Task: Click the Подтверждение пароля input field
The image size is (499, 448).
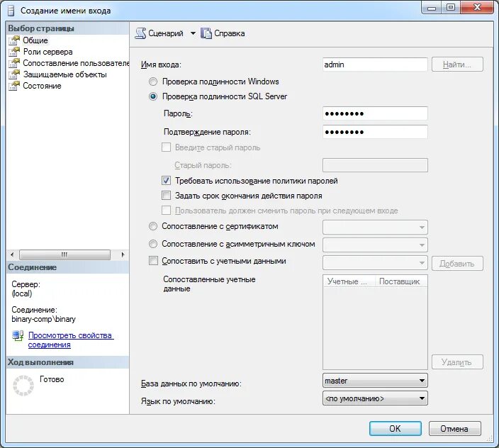Action: click(x=375, y=132)
